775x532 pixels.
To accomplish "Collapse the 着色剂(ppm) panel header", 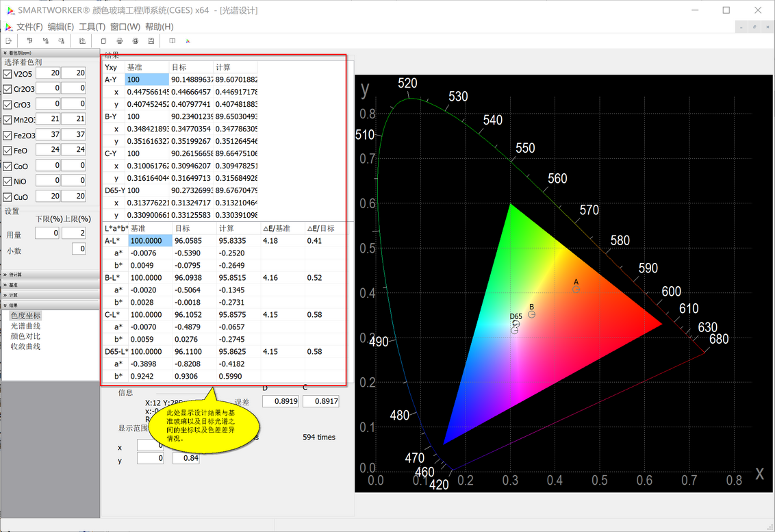I will (x=49, y=53).
